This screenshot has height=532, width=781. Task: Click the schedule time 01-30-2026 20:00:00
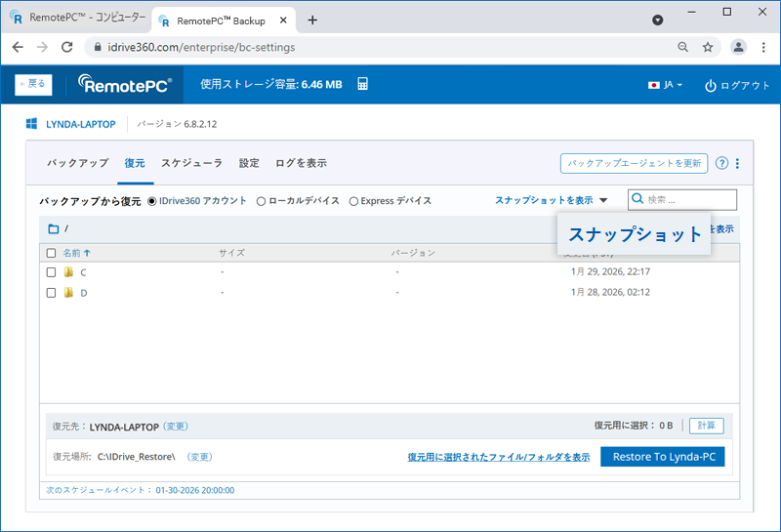pos(194,490)
